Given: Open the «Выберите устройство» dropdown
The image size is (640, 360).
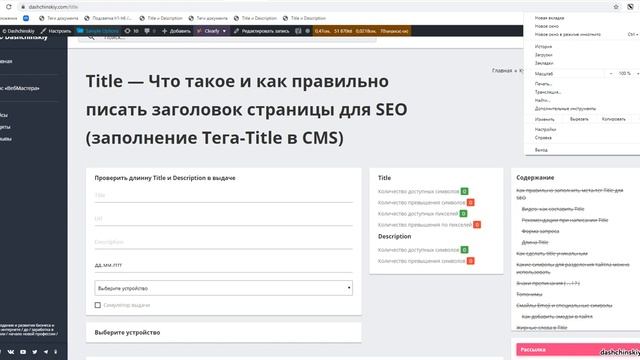Looking at the screenshot, I should click(223, 288).
